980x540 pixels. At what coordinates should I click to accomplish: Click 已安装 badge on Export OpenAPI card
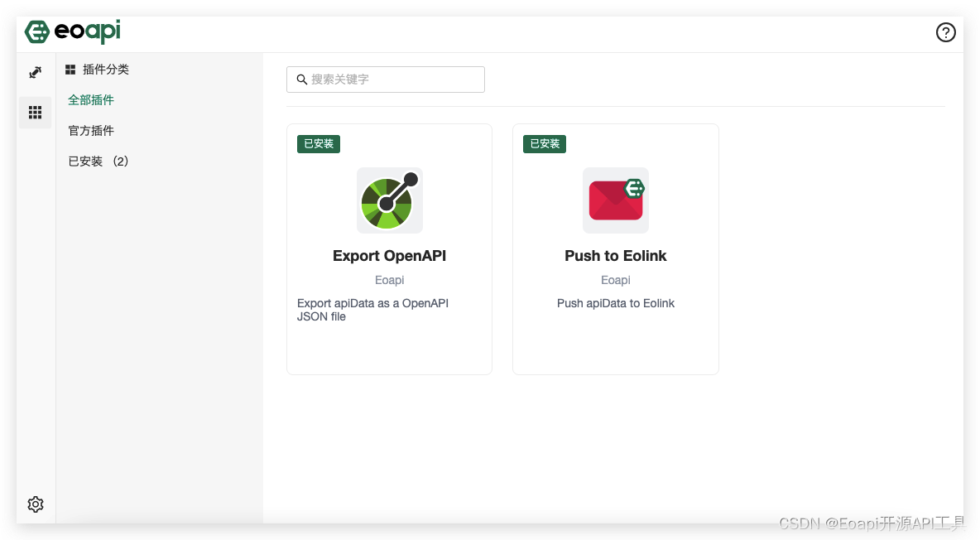318,144
